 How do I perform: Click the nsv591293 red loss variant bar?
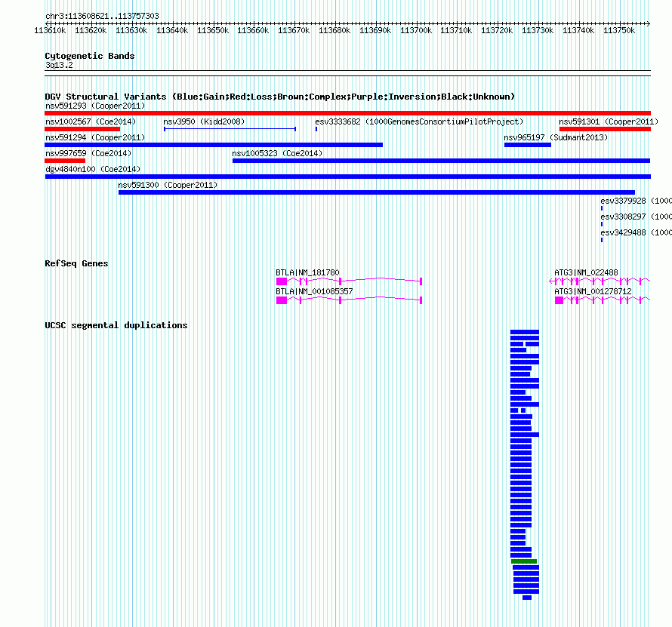tap(347, 113)
